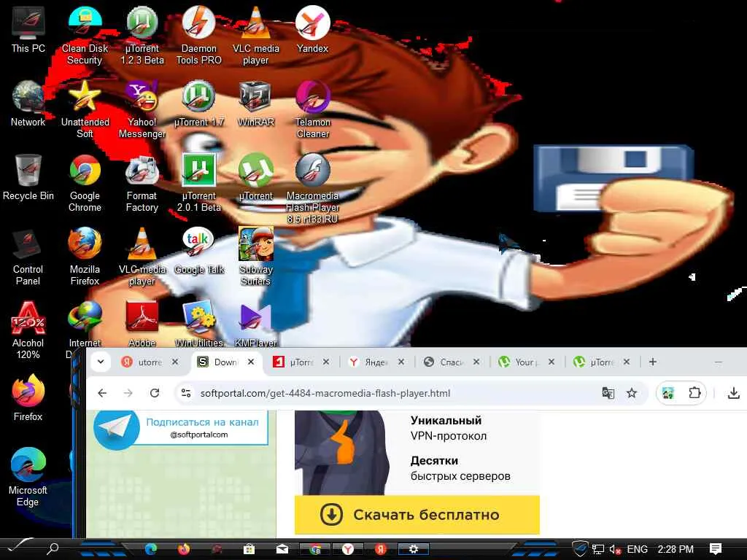Image resolution: width=747 pixels, height=560 pixels.
Task: Click the softportal.com address bar URL
Action: click(x=325, y=393)
